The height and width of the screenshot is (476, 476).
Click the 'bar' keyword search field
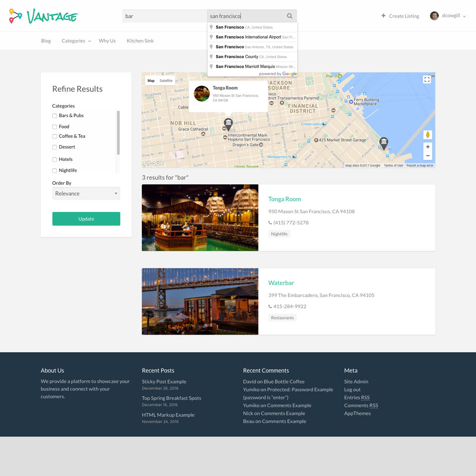[x=165, y=16]
